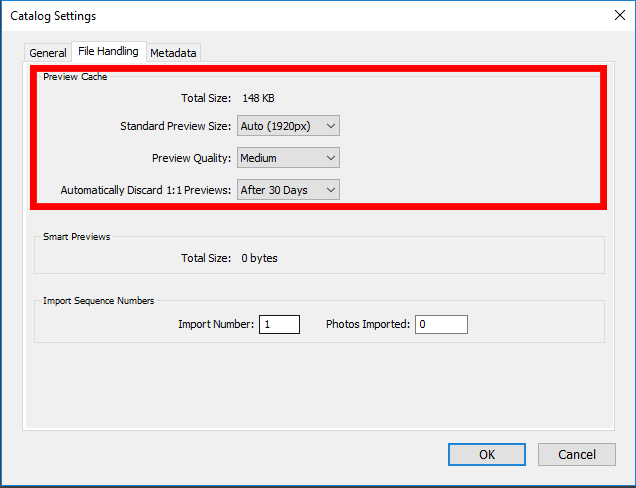Expand the Preview Quality dropdown
Image resolution: width=636 pixels, height=488 pixels.
pos(288,158)
